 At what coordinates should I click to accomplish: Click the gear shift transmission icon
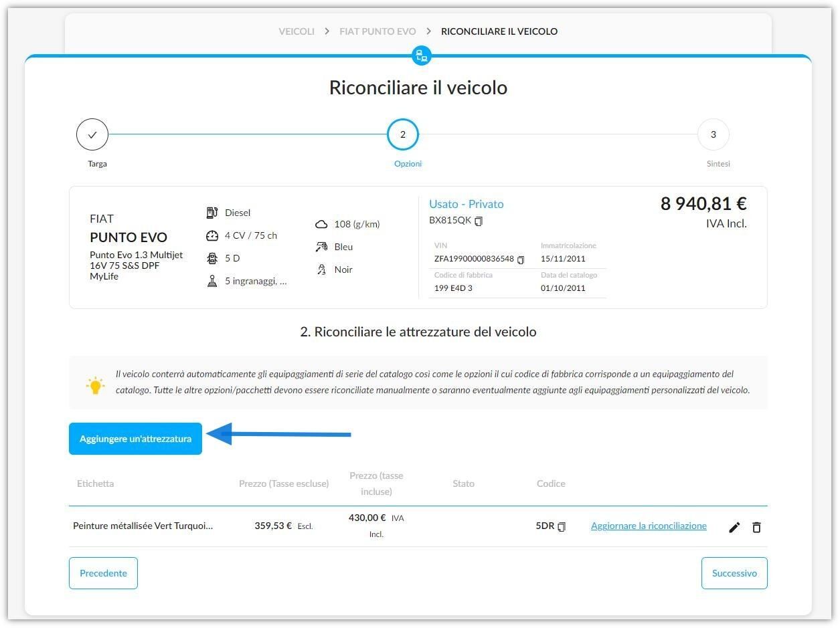212,281
